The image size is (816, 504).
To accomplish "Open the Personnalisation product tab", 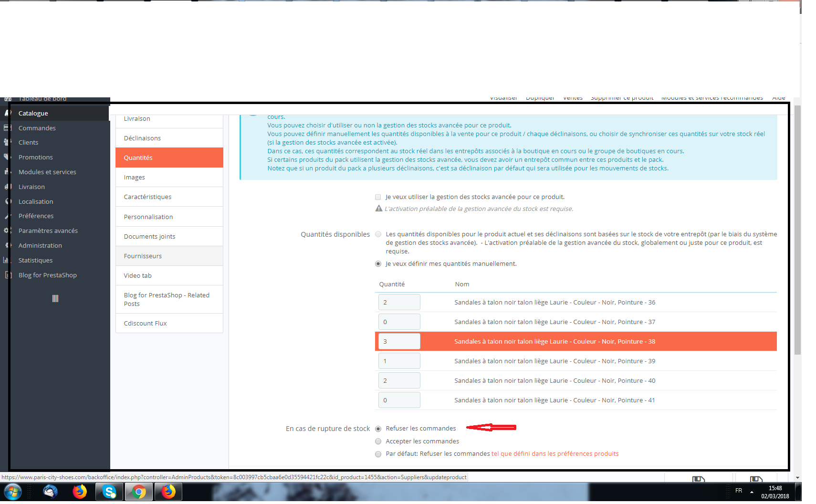I will pyautogui.click(x=169, y=217).
